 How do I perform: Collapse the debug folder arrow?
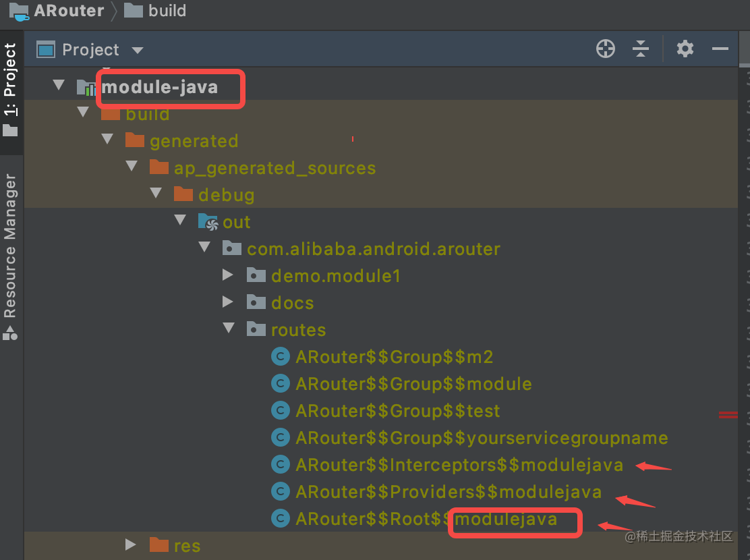pyautogui.click(x=156, y=193)
